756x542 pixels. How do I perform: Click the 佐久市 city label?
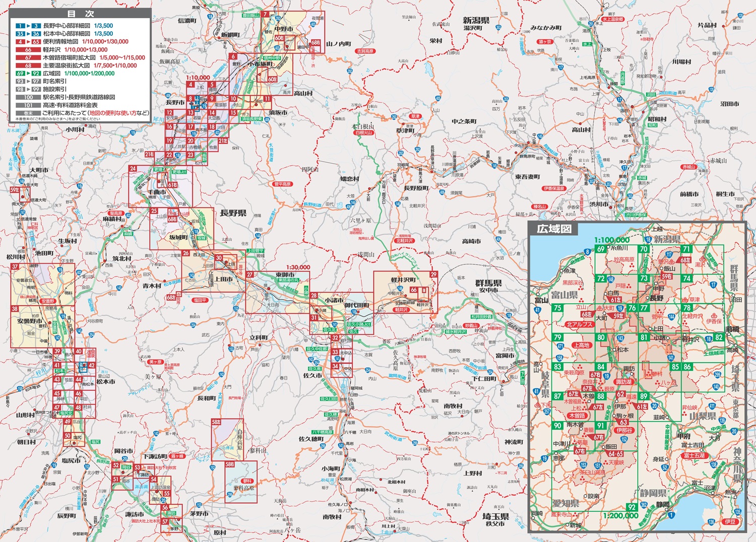pyautogui.click(x=312, y=375)
